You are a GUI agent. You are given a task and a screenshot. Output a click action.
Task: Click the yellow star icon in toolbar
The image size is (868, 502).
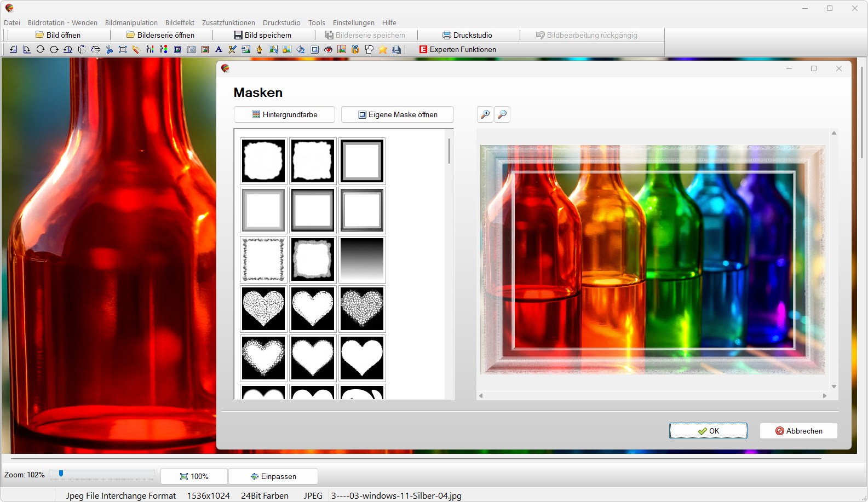(383, 49)
